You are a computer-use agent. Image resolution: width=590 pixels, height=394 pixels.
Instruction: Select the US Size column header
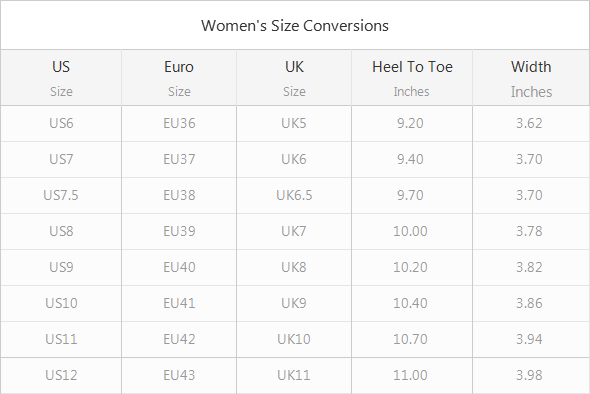[61, 78]
